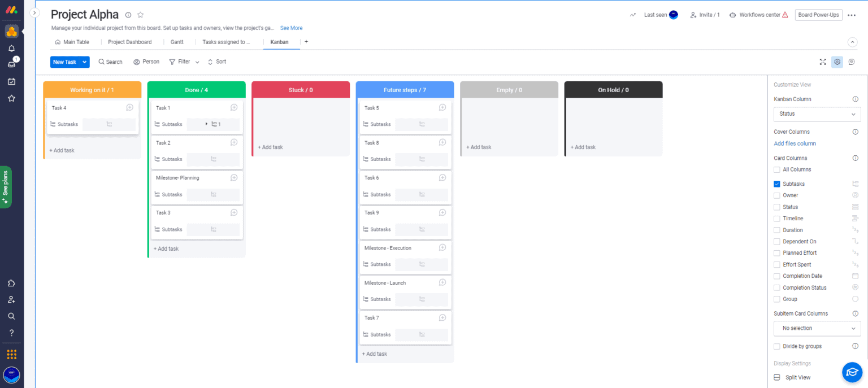
Task: Add a task to the Stuck column
Action: [x=271, y=147]
